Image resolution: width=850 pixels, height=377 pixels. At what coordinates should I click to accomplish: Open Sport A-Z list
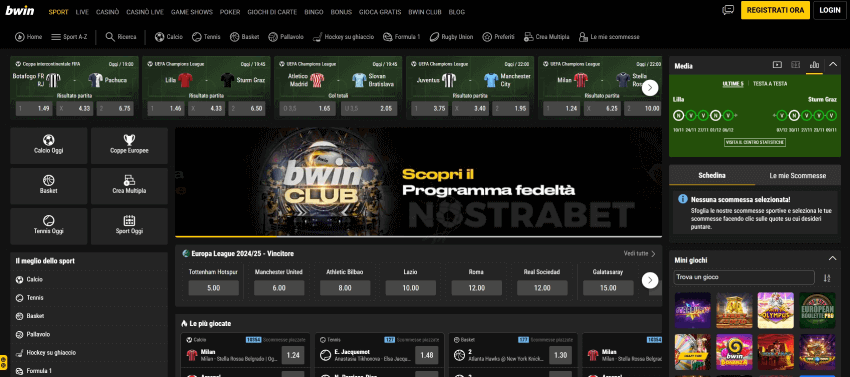click(x=69, y=37)
